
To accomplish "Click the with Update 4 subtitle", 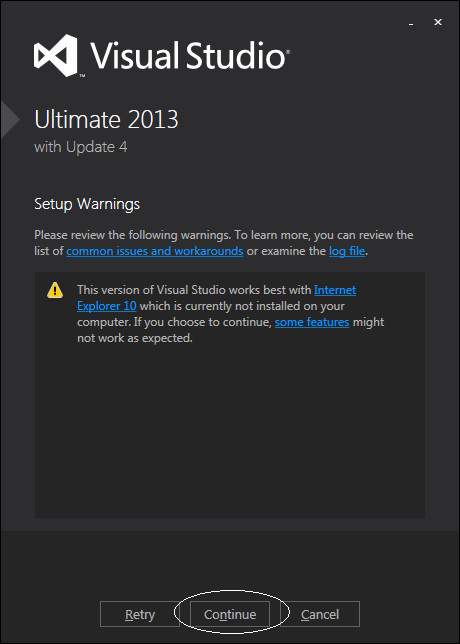I will tap(81, 147).
